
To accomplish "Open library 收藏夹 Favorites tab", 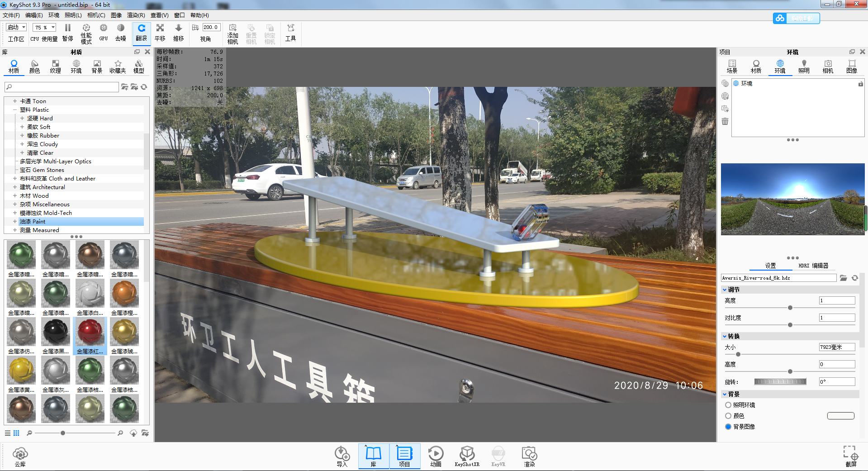I will pyautogui.click(x=118, y=67).
